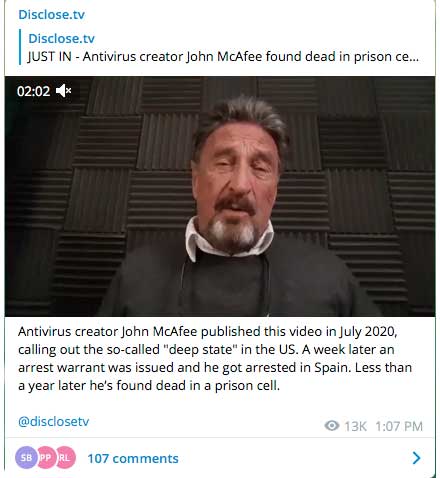Click the 'found dead in a prison cell' caption line
Image resolution: width=440 pixels, height=478 pixels.
(x=149, y=386)
